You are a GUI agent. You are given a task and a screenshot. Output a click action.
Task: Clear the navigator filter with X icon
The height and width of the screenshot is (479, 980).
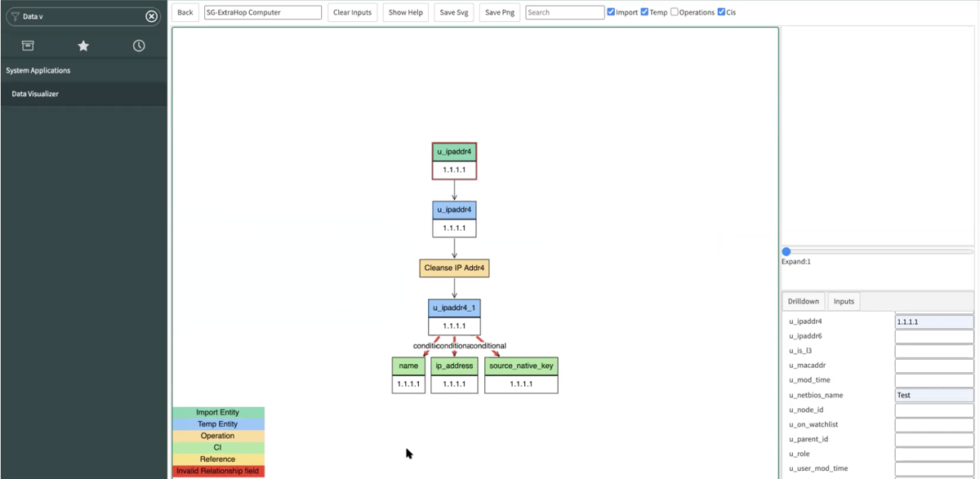point(151,16)
